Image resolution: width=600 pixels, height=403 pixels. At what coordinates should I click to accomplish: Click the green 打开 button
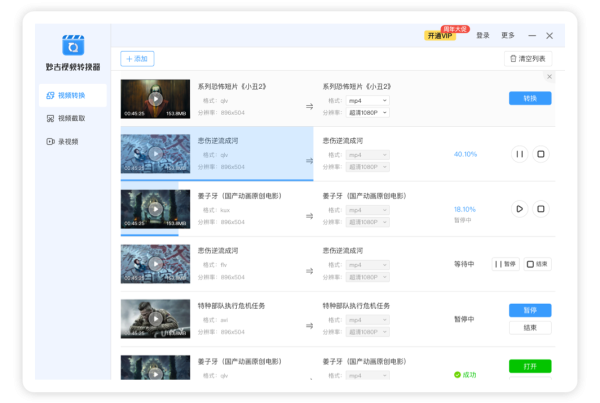click(529, 366)
